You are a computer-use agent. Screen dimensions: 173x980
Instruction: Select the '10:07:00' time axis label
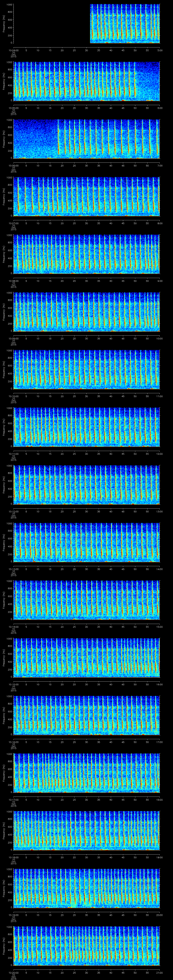click(14, 223)
